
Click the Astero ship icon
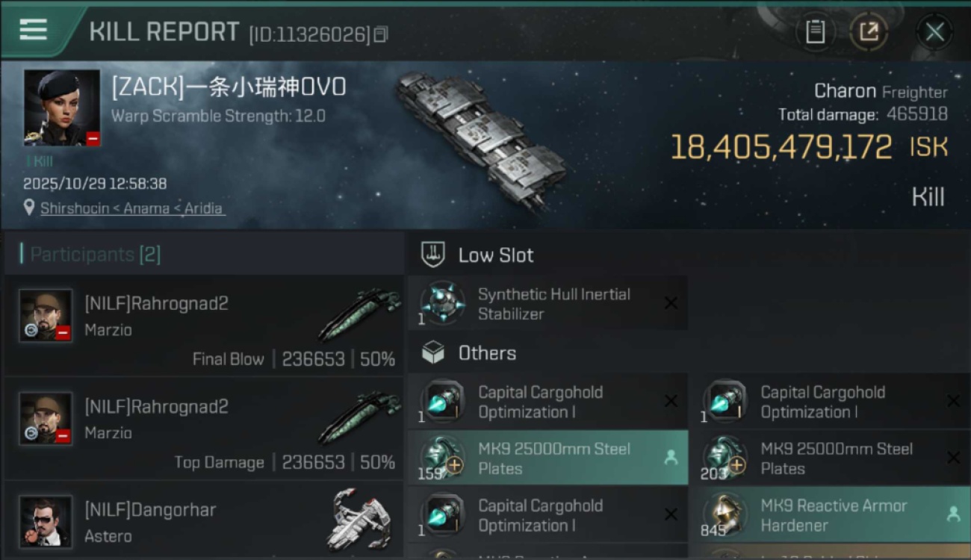coord(360,519)
